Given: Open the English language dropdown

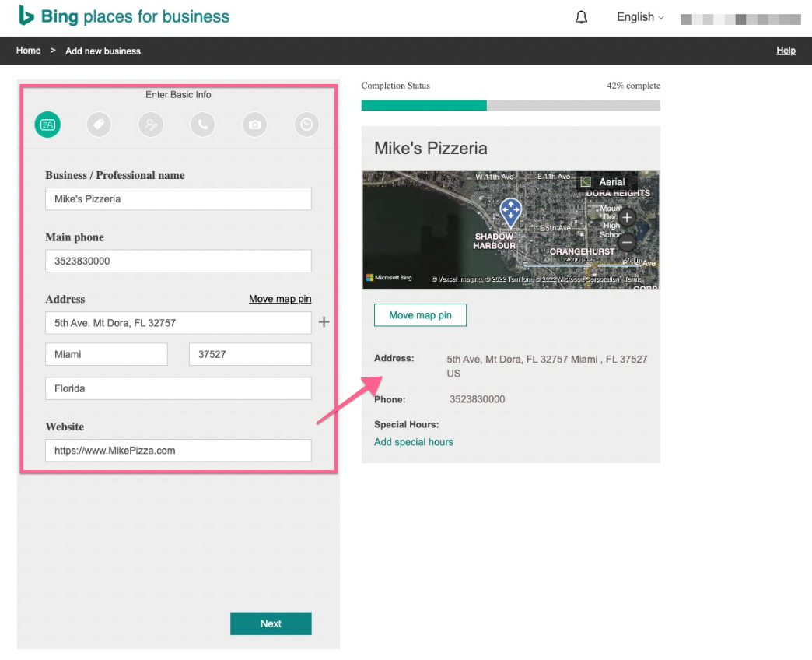Looking at the screenshot, I should pos(640,17).
